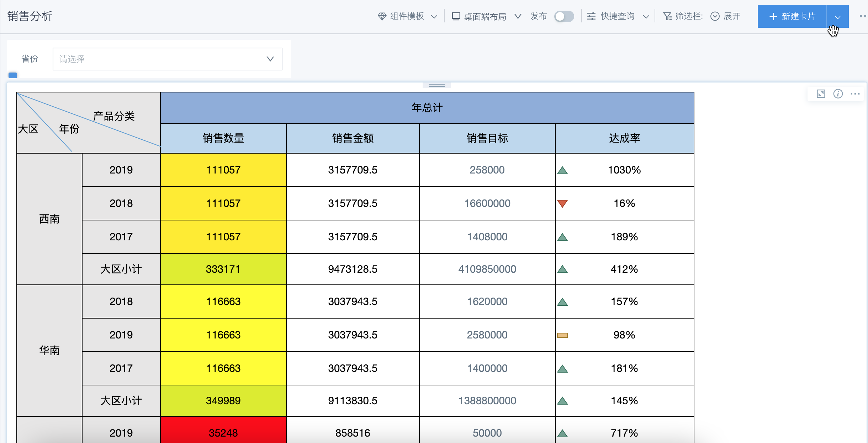Click the quick query sliders icon
Image resolution: width=868 pixels, height=443 pixels.
point(591,16)
